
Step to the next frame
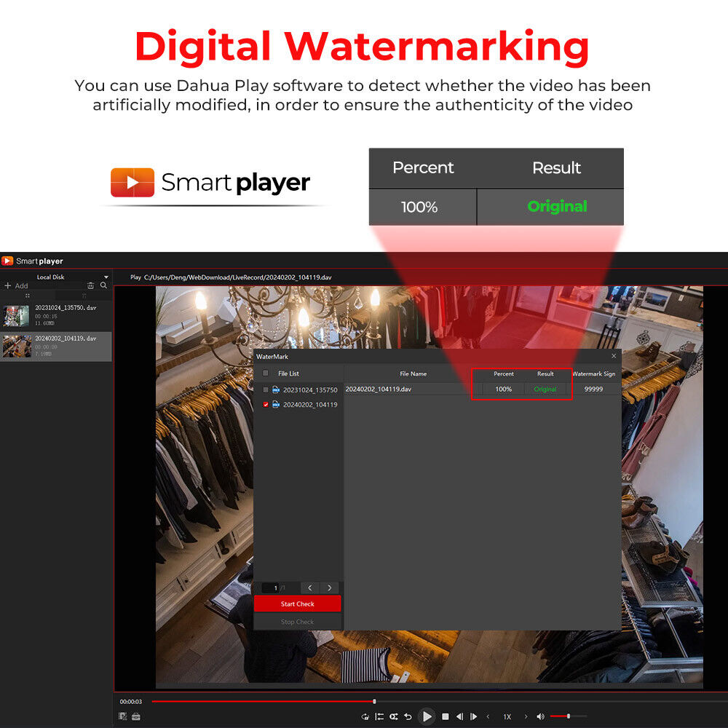[474, 716]
